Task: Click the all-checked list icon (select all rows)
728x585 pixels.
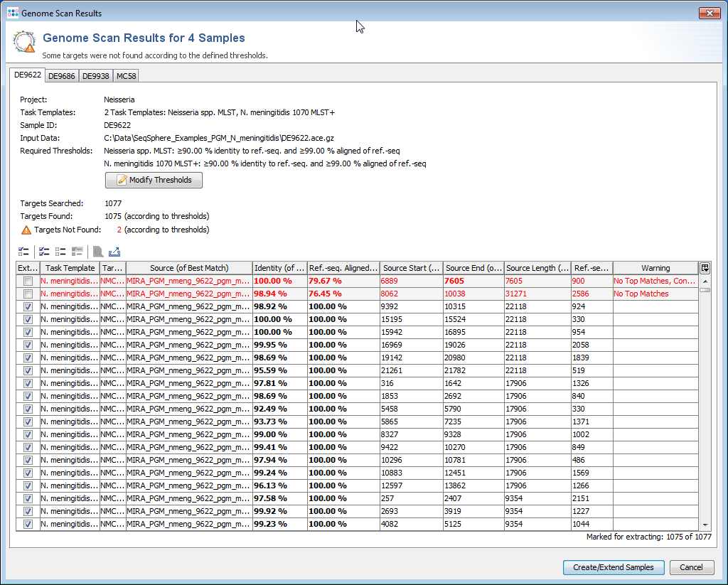Action: [x=44, y=252]
